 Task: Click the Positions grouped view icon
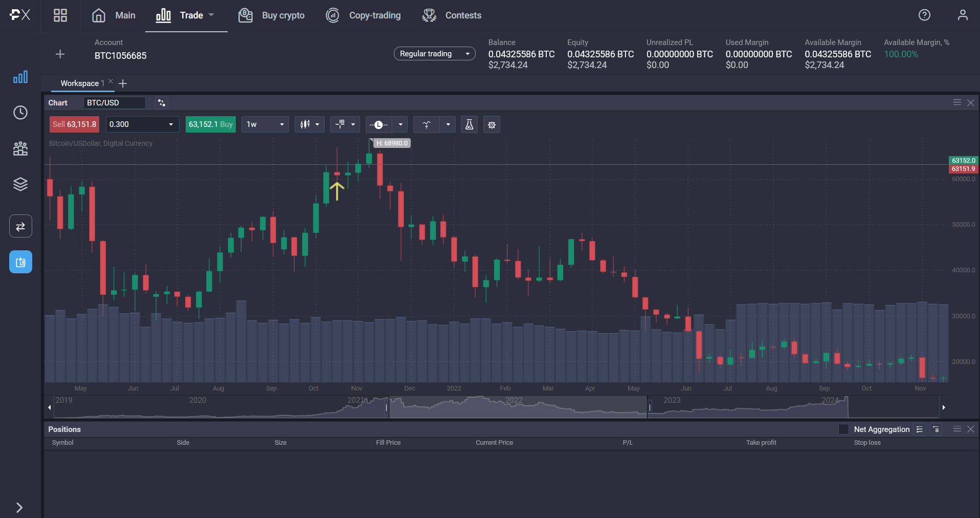(936, 429)
